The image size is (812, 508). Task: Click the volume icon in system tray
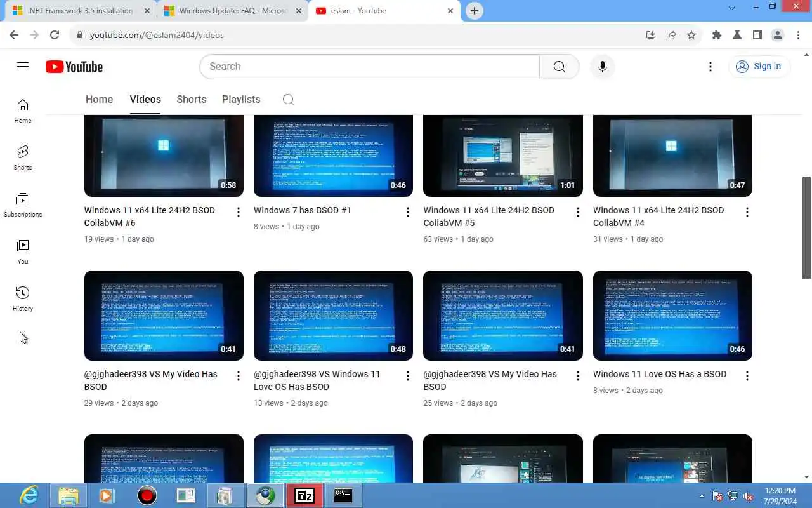[748, 496]
